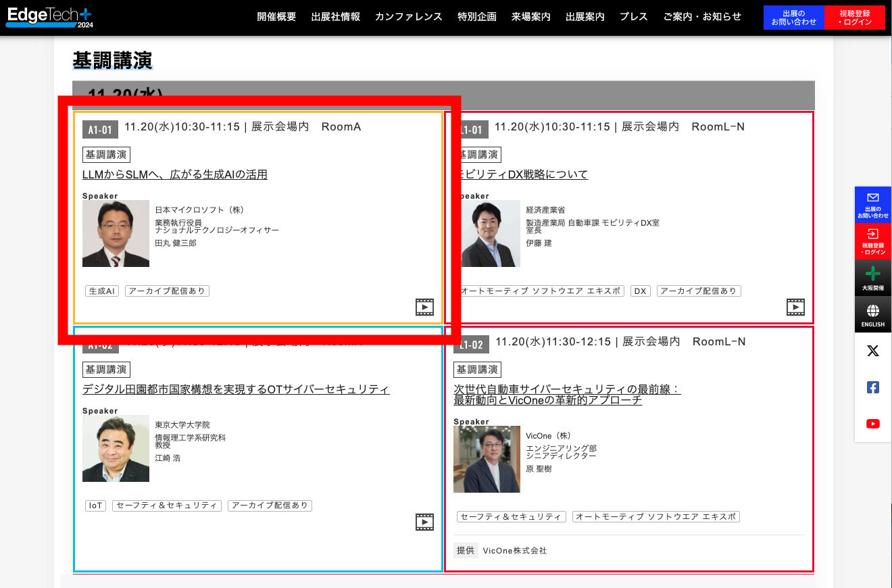This screenshot has height=588, width=892.
Task: Click 田丸 健三郎 speaker photo
Action: point(116,233)
